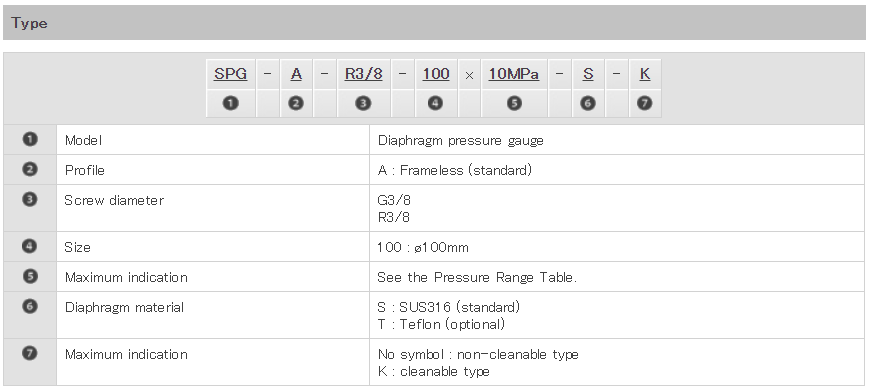Screen dimensions: 869x389
Task: Click the '100' size code
Action: tap(436, 74)
